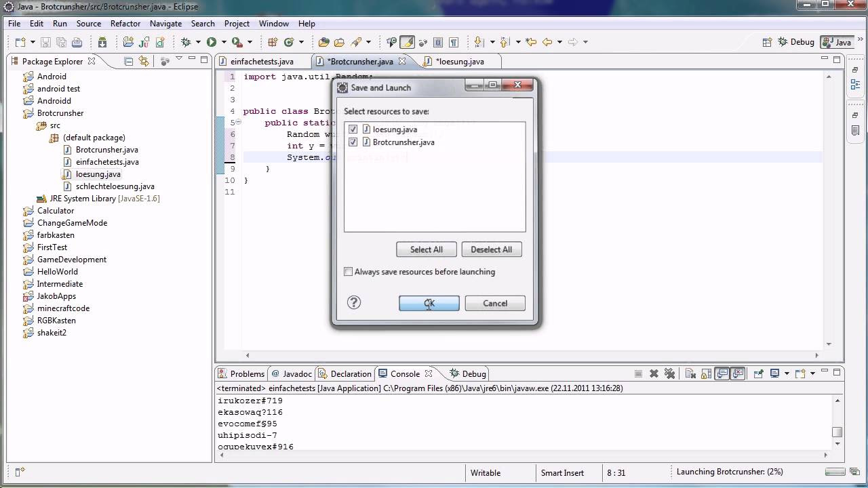Click Open Perspective icon
Screen dimensions: 868x488
click(767, 42)
